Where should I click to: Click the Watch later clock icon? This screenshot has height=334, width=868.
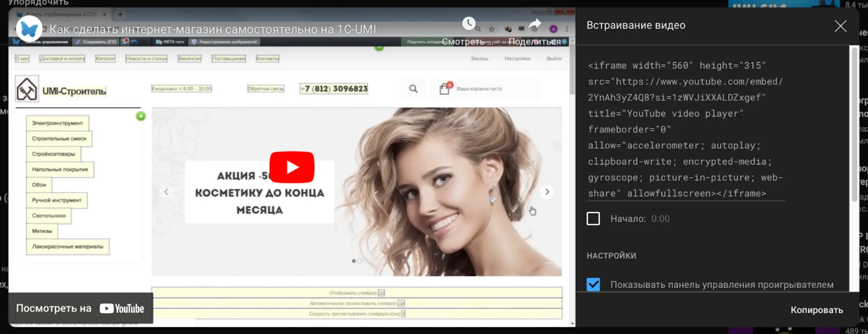click(468, 23)
